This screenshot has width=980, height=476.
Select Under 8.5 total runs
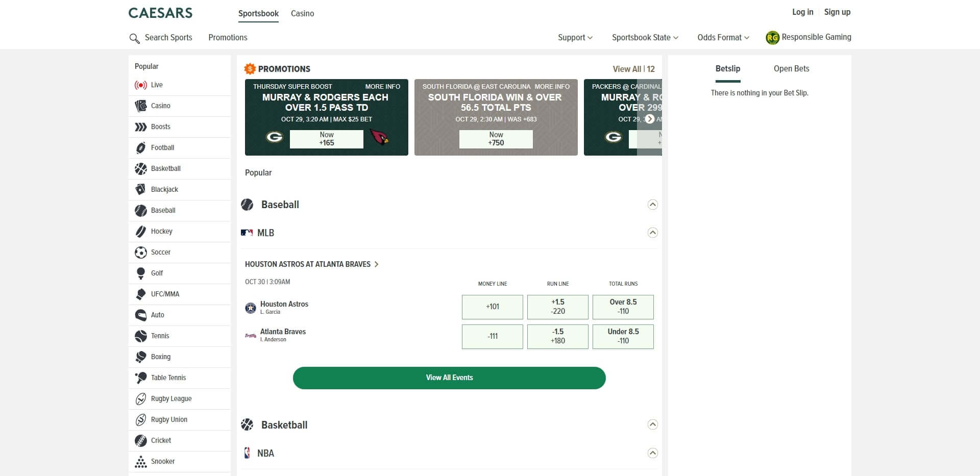click(x=623, y=337)
